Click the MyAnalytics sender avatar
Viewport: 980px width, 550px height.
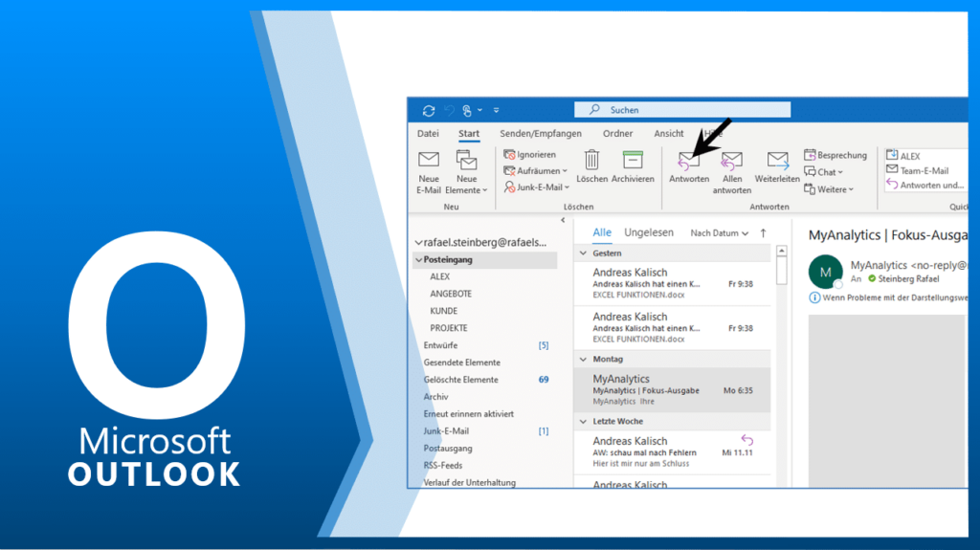pos(825,272)
